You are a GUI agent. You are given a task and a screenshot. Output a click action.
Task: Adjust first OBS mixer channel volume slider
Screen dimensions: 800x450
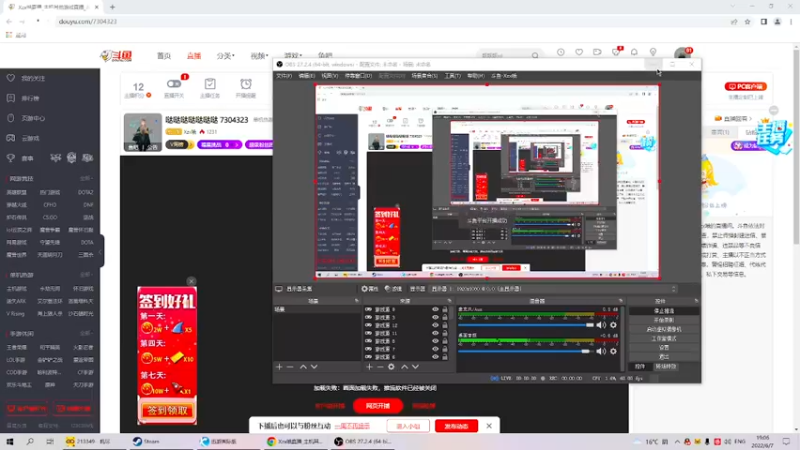pyautogui.click(x=526, y=325)
